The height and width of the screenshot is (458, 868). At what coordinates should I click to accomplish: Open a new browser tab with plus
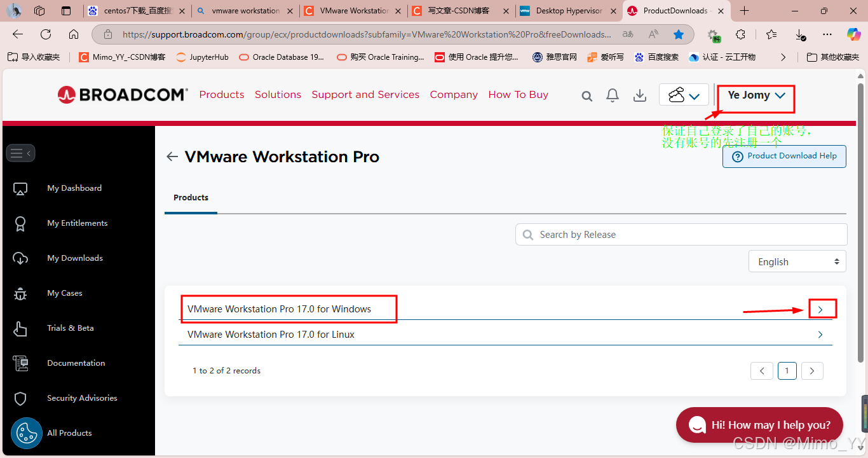[x=745, y=11]
